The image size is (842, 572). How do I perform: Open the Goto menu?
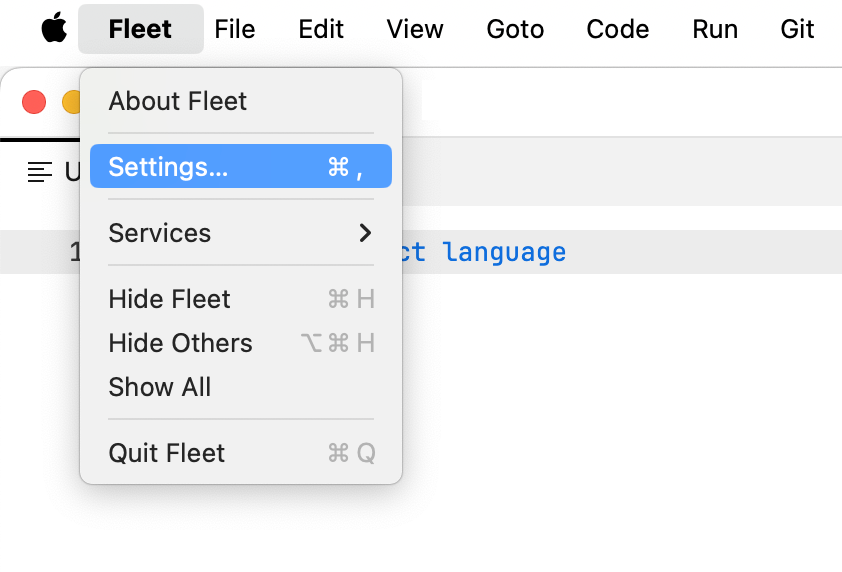click(515, 29)
